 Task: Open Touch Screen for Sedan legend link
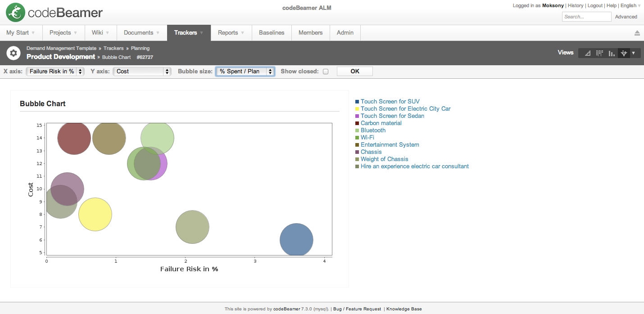tap(392, 116)
